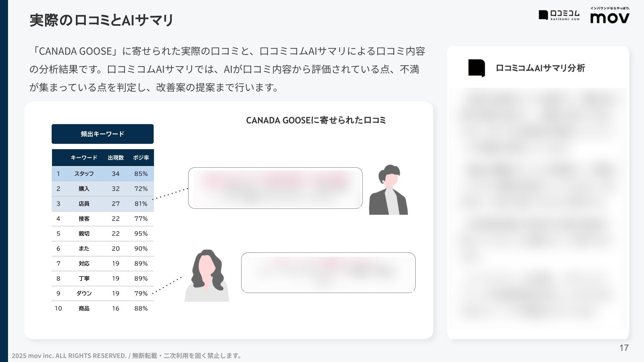Click the 実際の口コミとAIサマリ slide title
Image resolution: width=644 pixels, height=362 pixels.
[101, 20]
